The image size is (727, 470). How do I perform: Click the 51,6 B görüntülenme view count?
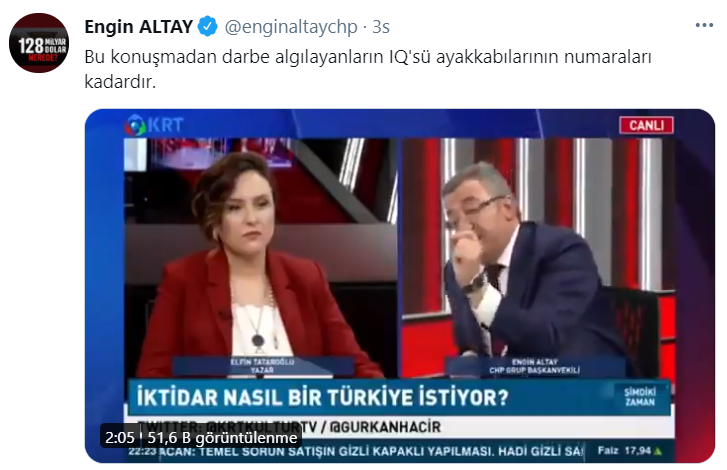pos(222,437)
